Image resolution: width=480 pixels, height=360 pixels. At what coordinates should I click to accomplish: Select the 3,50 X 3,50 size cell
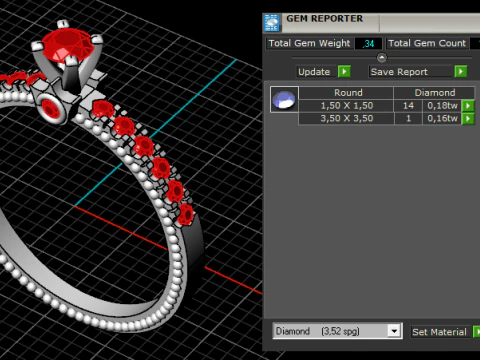pos(346,118)
